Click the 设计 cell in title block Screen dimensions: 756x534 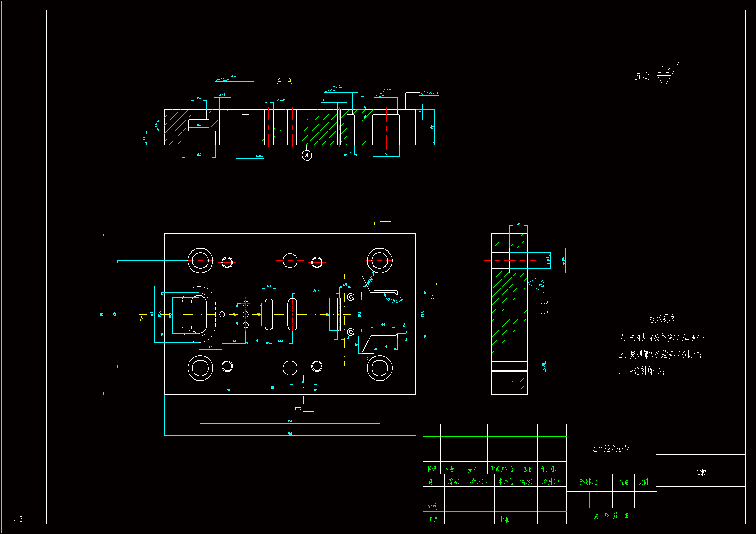pos(433,482)
